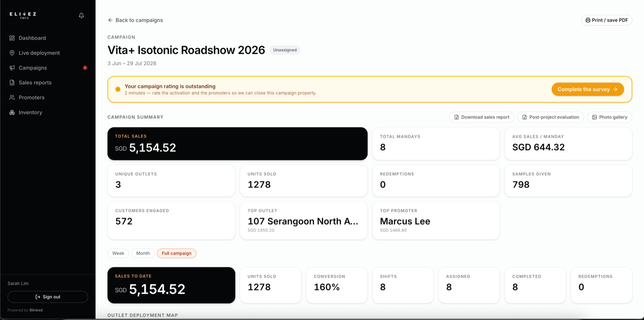Click the Campaigns megaphone icon
The height and width of the screenshot is (320, 644).
pyautogui.click(x=12, y=68)
